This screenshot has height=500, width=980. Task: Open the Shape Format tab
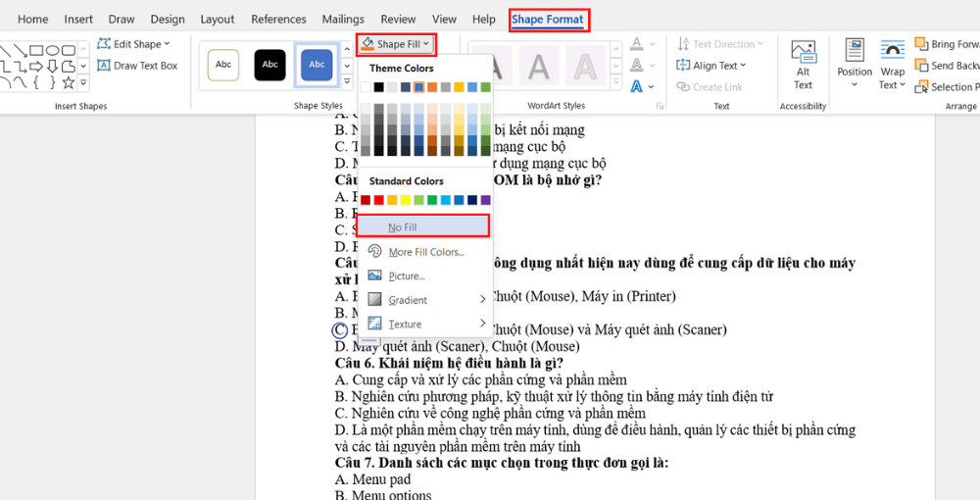(x=548, y=20)
